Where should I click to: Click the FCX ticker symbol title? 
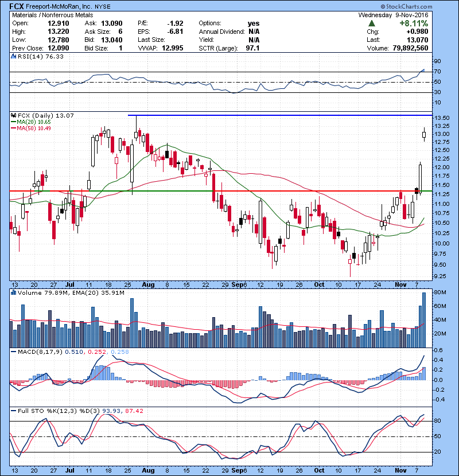[x=17, y=6]
